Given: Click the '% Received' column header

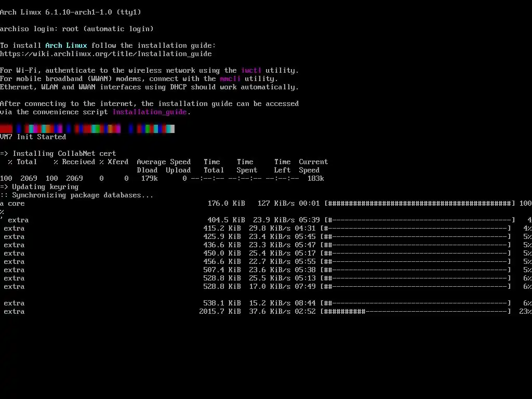Looking at the screenshot, I should tap(74, 162).
